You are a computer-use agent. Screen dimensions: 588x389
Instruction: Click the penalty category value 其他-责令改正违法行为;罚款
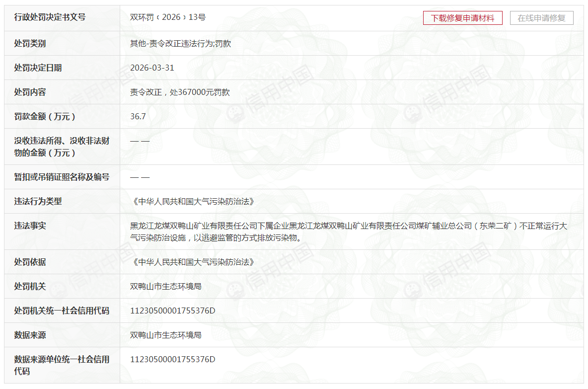coord(180,43)
